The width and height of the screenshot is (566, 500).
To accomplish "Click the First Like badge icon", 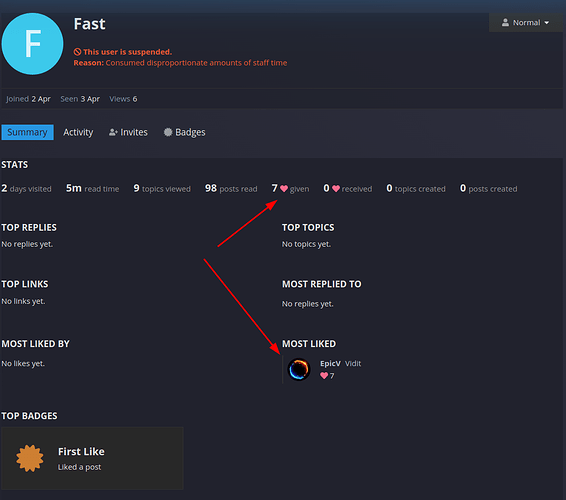I will click(x=30, y=458).
